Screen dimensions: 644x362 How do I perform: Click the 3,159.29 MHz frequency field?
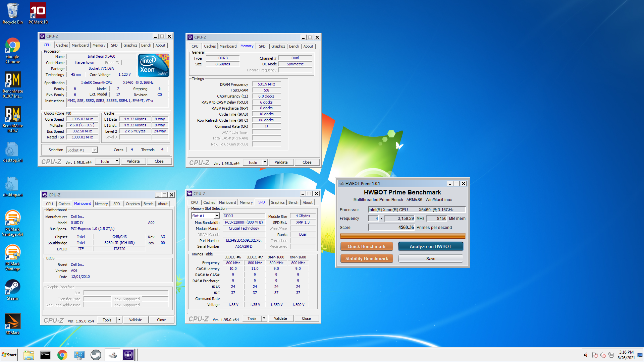399,218
